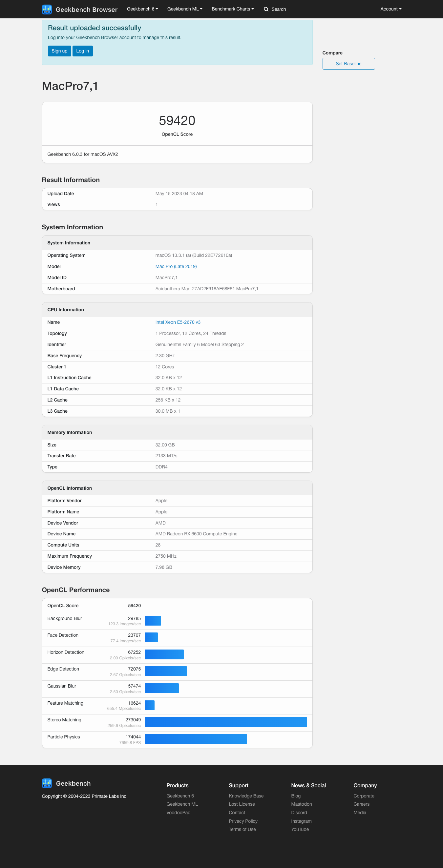This screenshot has width=443, height=868.
Task: Open Careers company link
Action: 361,804
